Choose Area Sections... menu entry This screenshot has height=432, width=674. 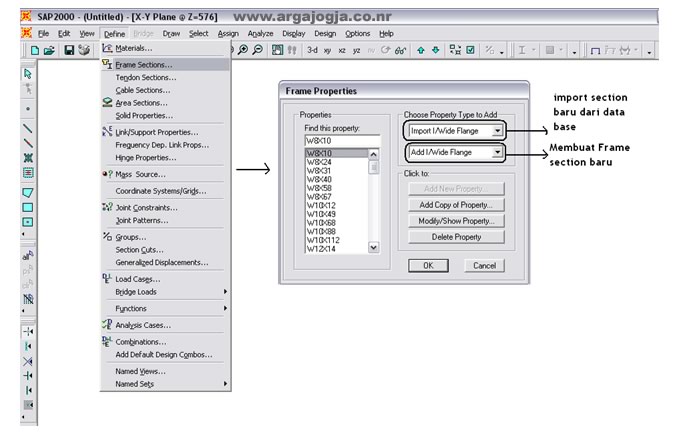pyautogui.click(x=165, y=103)
